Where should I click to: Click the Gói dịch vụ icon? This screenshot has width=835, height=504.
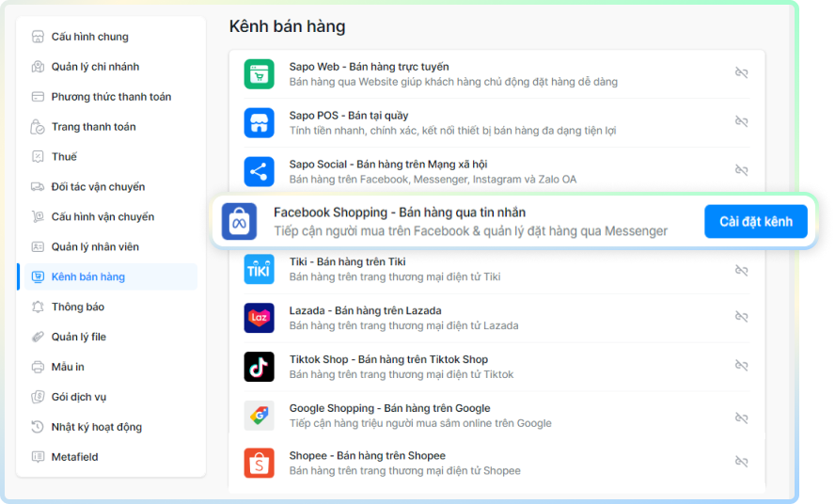[38, 397]
